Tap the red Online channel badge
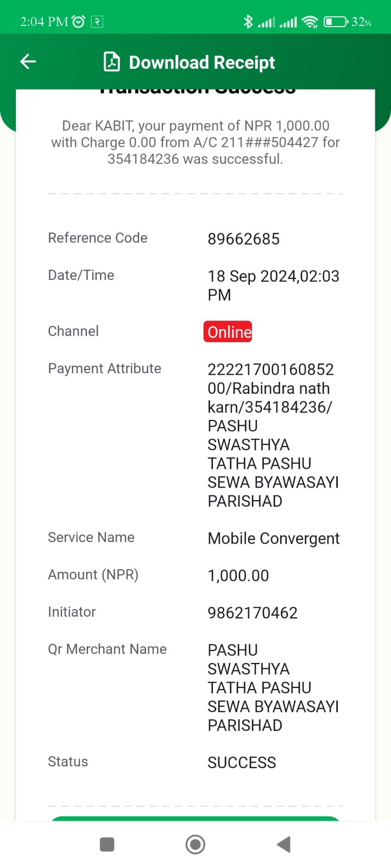The height and width of the screenshot is (868, 391). [x=228, y=332]
